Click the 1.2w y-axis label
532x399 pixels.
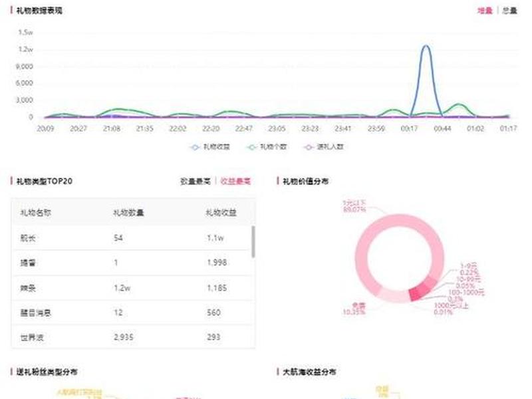26,49
